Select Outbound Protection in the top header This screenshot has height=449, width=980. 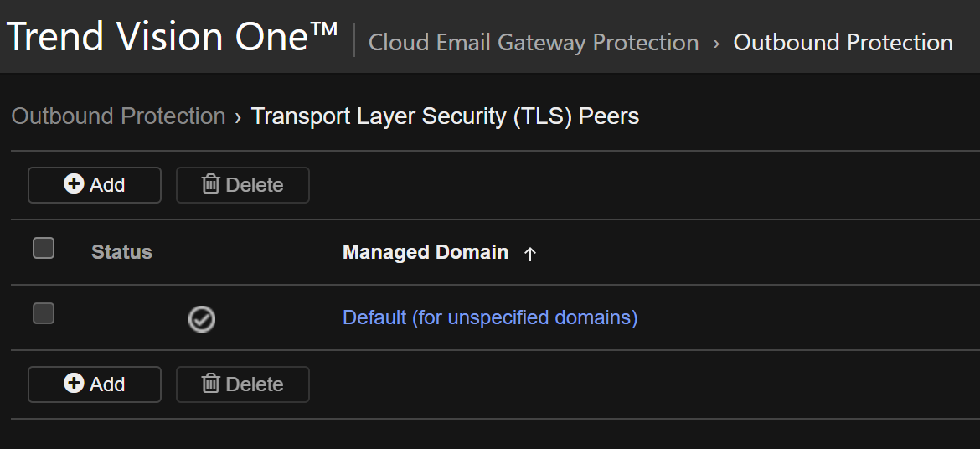(843, 43)
